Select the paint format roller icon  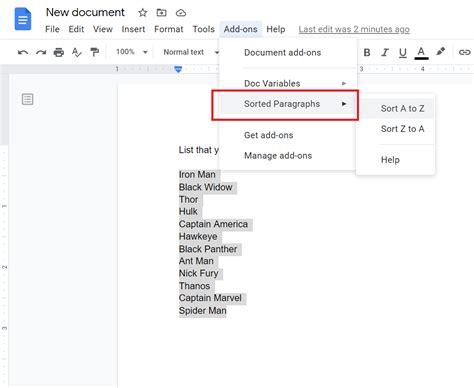[95, 52]
